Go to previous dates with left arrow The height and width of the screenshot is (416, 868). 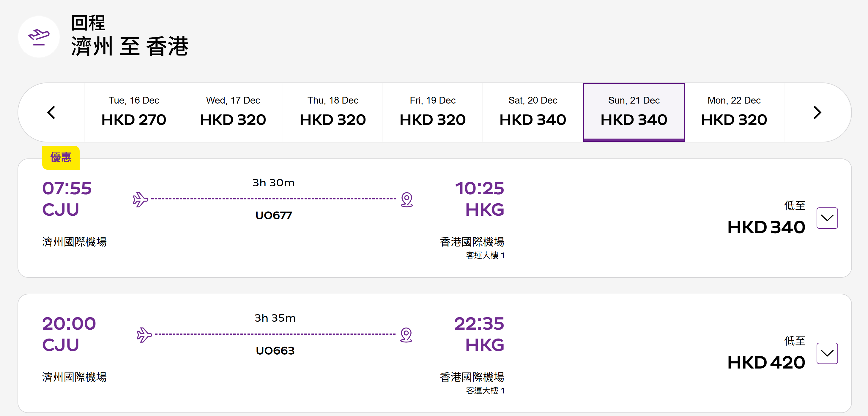(x=51, y=112)
